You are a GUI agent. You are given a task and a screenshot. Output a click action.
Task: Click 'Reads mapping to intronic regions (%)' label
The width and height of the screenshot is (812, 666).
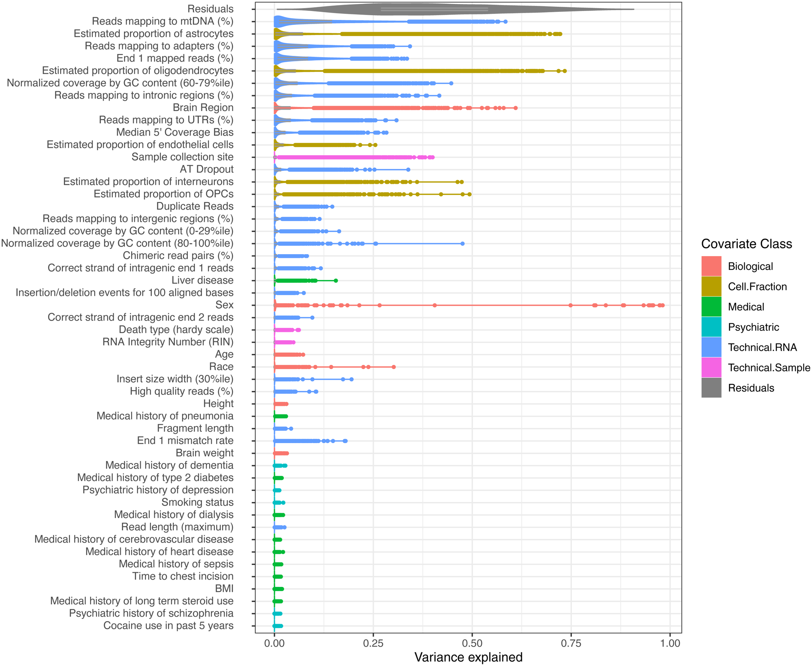[144, 95]
